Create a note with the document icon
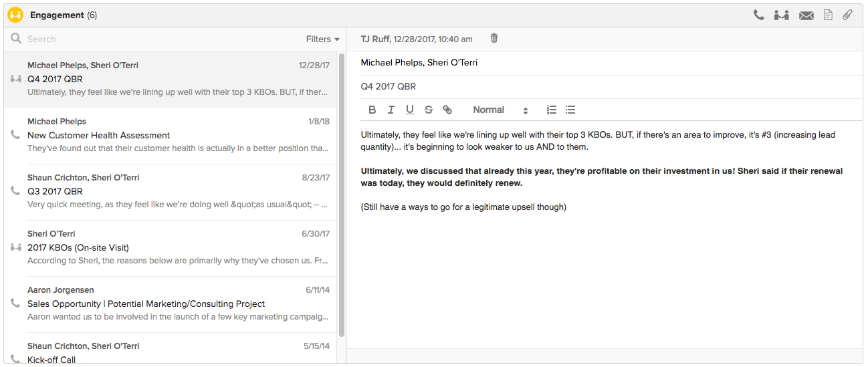This screenshot has width=868, height=367. pyautogui.click(x=828, y=15)
